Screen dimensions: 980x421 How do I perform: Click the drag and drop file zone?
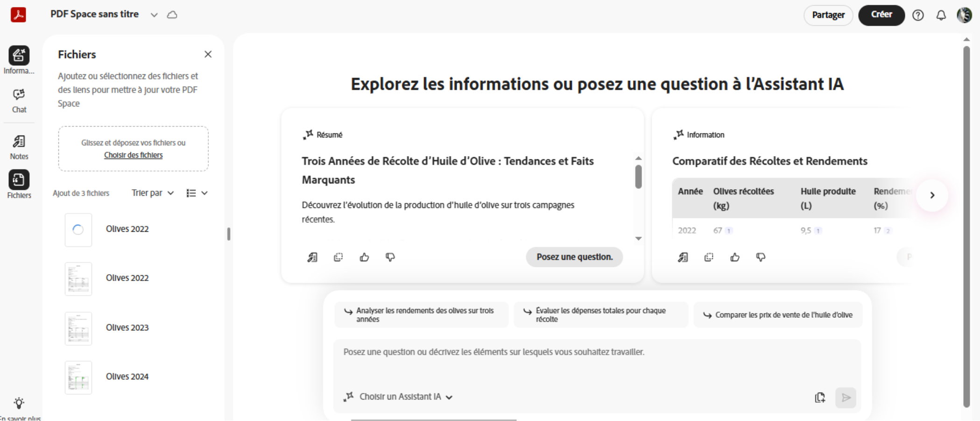coord(134,149)
